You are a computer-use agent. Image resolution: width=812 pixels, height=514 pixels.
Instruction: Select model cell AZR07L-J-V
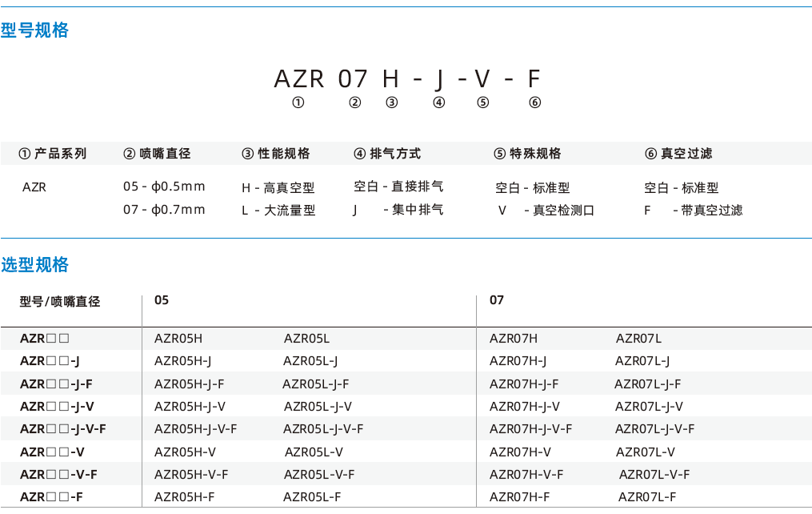[x=649, y=407]
